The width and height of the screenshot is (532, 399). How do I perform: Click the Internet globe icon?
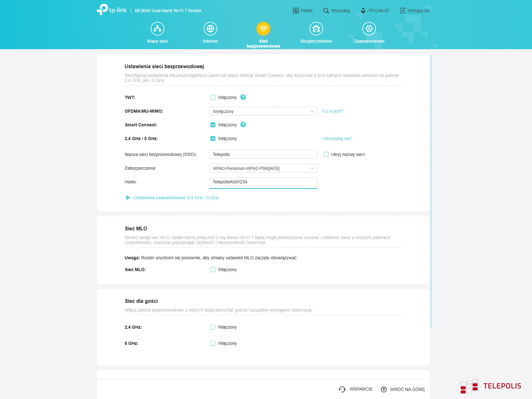[x=210, y=29]
